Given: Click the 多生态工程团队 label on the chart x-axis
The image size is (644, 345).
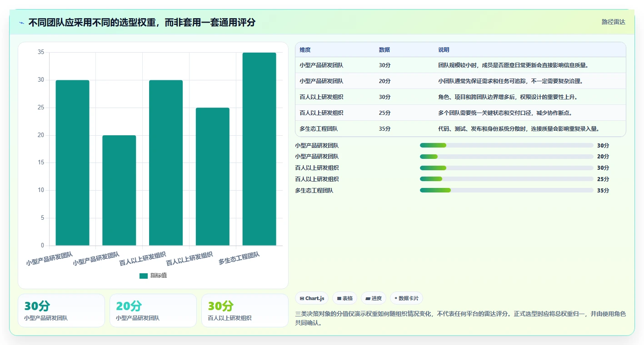Looking at the screenshot, I should point(239,258).
